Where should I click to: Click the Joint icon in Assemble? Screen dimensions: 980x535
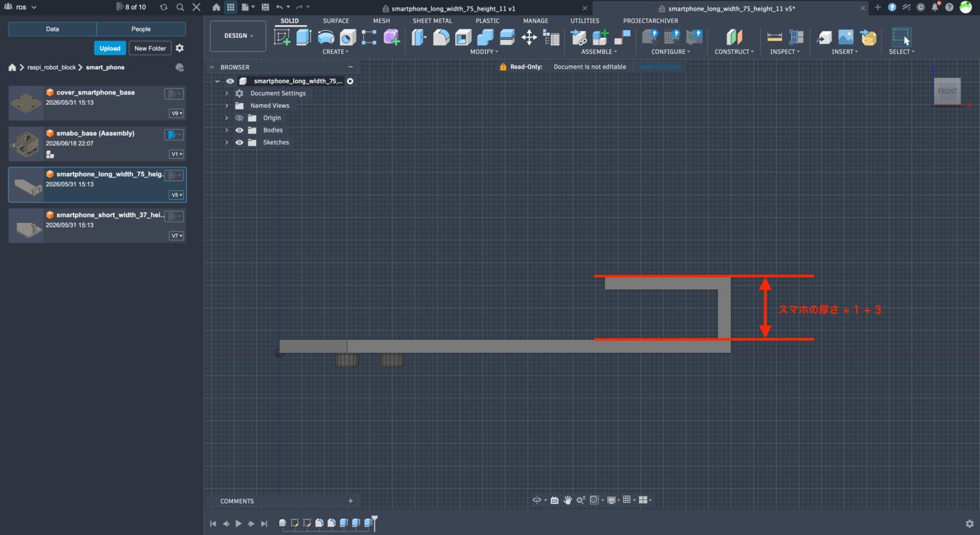[x=579, y=37]
